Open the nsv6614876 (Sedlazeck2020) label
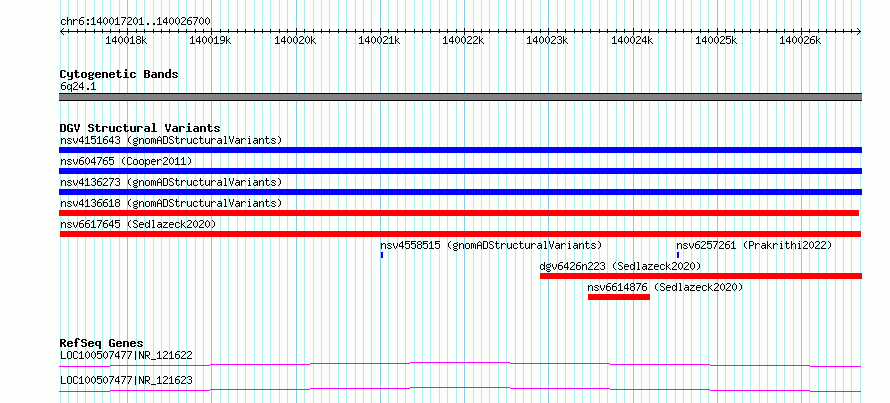Screen dimensions: 890x403 (x=665, y=287)
